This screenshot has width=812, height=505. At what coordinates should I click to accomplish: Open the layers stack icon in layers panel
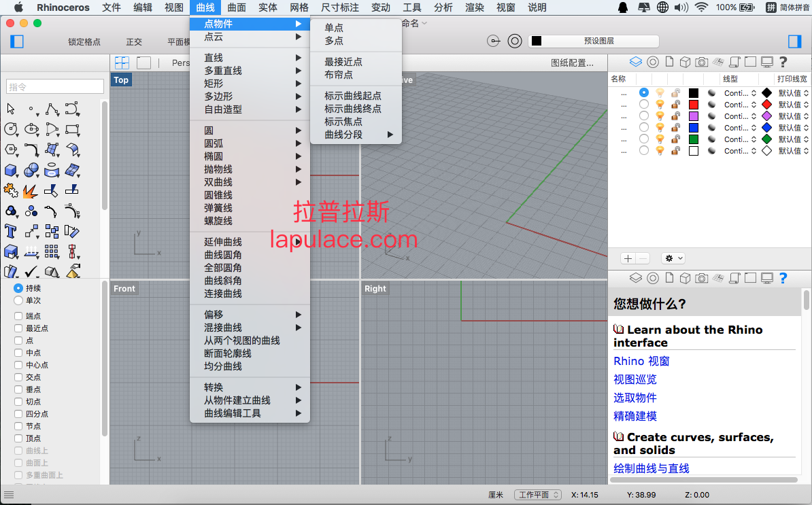(x=635, y=62)
